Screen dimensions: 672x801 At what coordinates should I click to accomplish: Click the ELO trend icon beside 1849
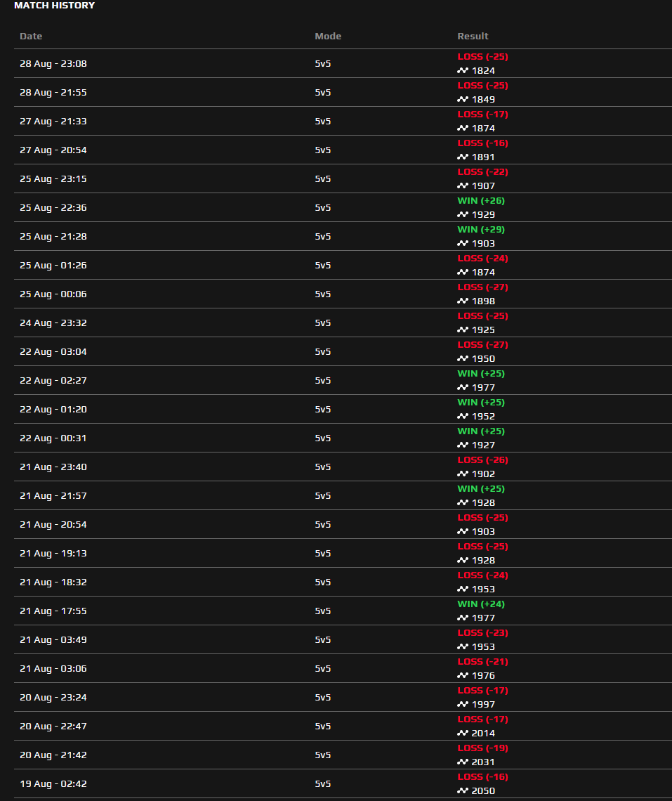pyautogui.click(x=463, y=100)
